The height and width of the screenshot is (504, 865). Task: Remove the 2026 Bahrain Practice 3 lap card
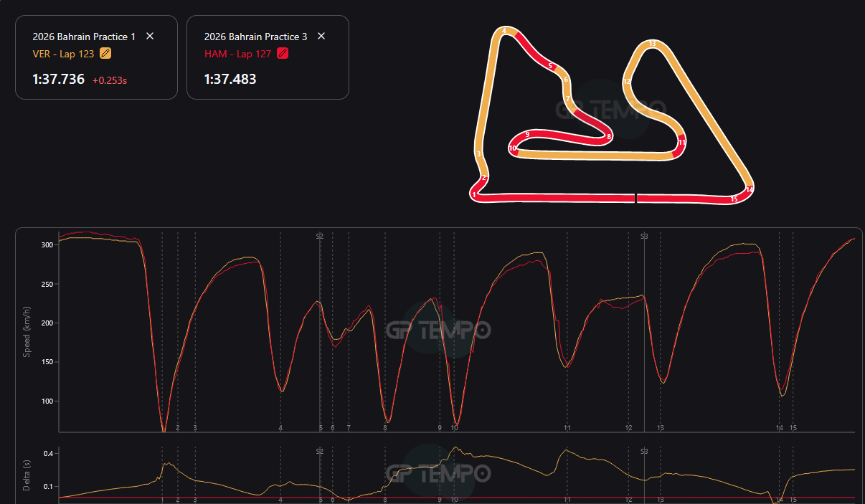pyautogui.click(x=321, y=36)
